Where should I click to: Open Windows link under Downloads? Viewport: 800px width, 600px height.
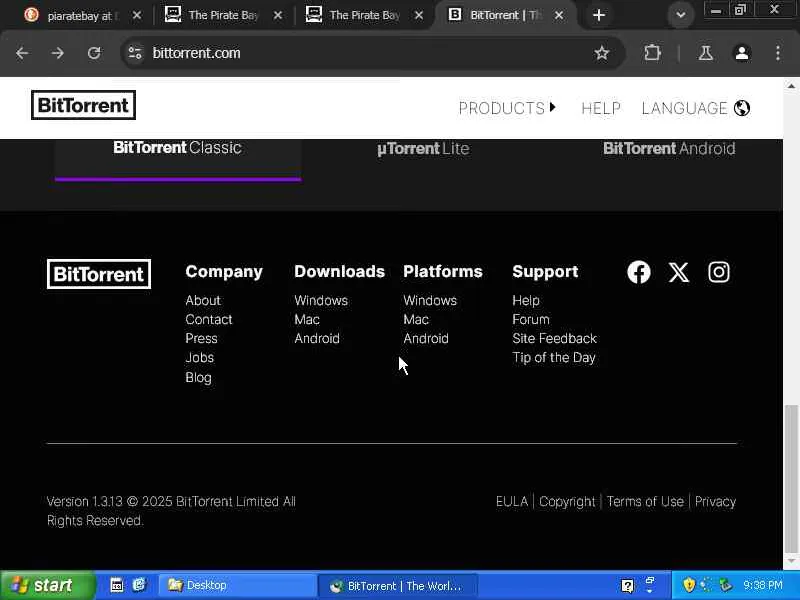point(321,301)
